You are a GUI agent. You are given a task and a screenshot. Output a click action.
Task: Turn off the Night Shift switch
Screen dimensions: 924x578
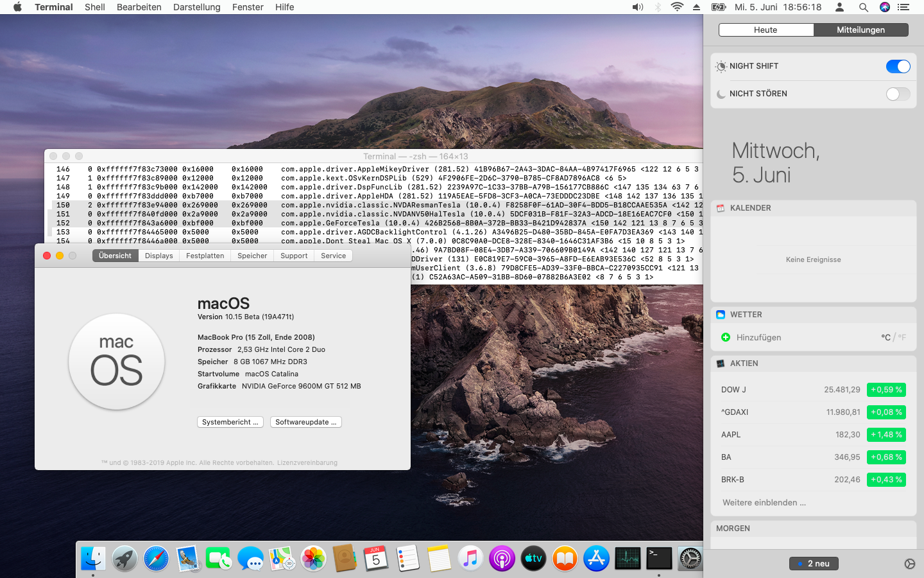pyautogui.click(x=898, y=66)
